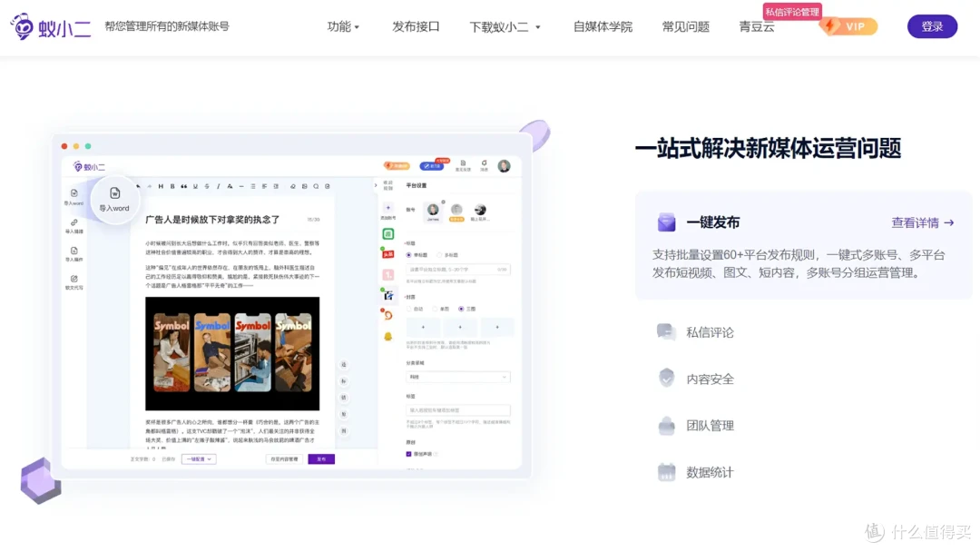Open the 分类领域 category dropdown

coord(458,377)
